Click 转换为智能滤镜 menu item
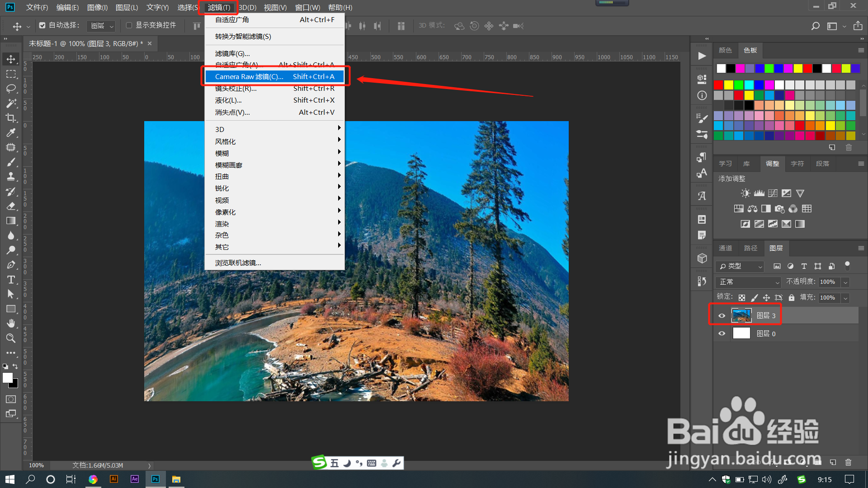 [243, 37]
